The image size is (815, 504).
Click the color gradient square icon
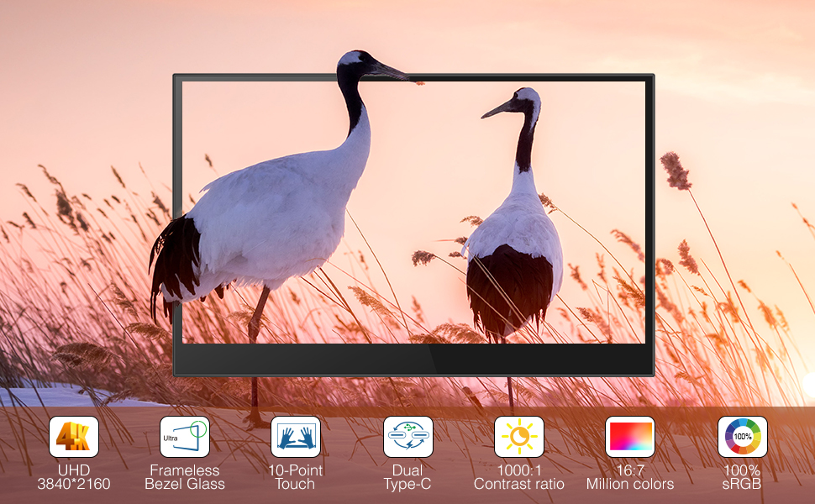pyautogui.click(x=630, y=437)
